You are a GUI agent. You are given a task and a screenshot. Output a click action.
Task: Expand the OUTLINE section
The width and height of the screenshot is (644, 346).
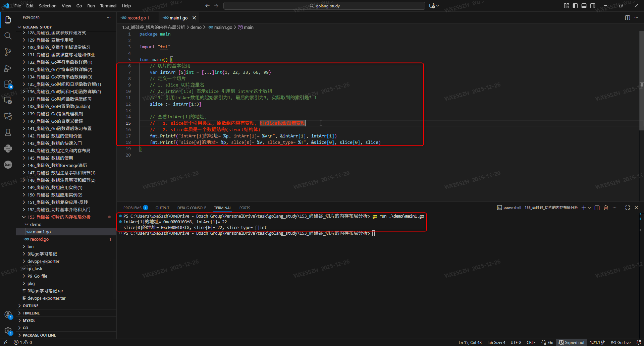click(x=31, y=306)
